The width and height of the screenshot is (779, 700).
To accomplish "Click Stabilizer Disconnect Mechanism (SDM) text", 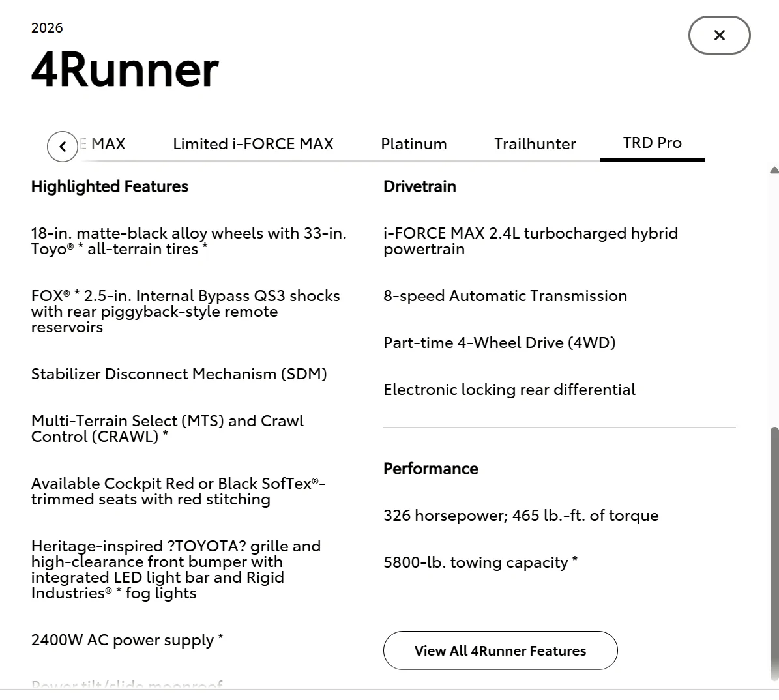I will (x=179, y=373).
